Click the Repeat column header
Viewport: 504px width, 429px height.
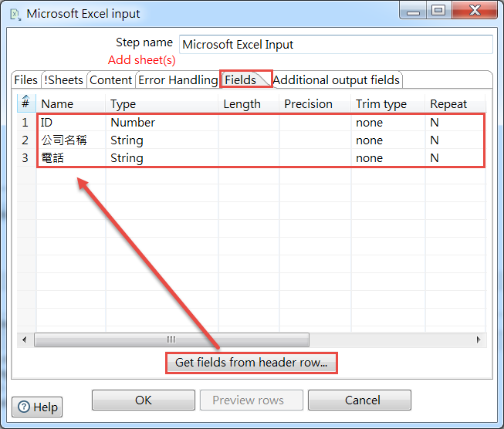tap(455, 104)
